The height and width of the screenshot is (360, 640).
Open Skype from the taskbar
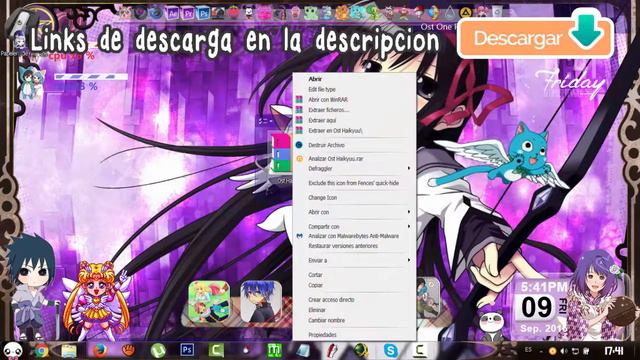click(391, 350)
